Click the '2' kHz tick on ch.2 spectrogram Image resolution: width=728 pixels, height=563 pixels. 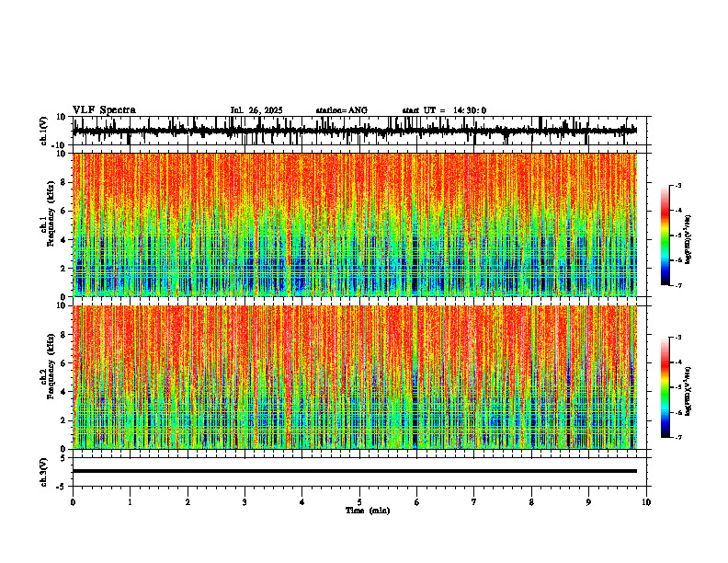pyautogui.click(x=63, y=420)
